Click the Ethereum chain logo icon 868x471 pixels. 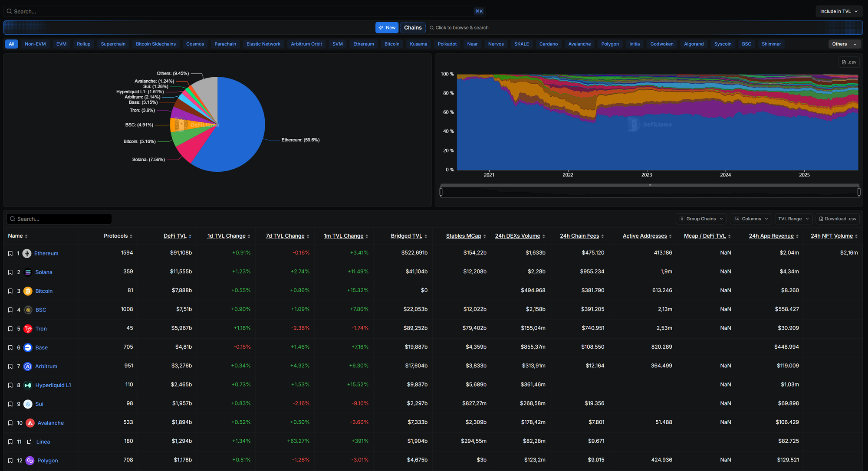tap(27, 253)
